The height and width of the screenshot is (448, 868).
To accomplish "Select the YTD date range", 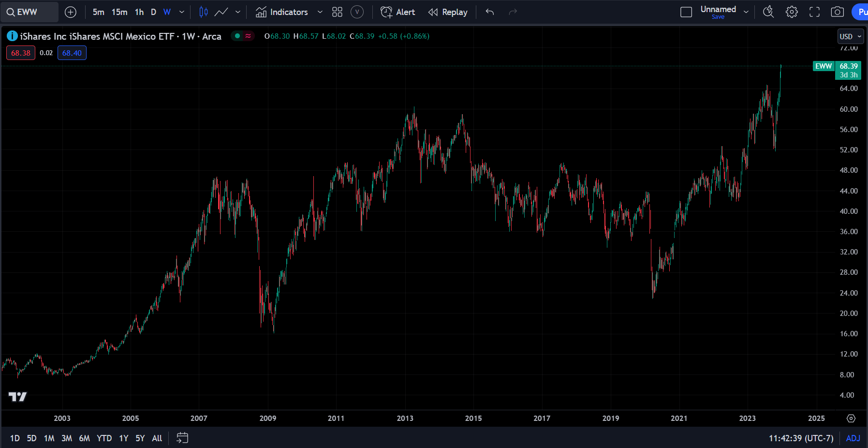I will tap(104, 438).
